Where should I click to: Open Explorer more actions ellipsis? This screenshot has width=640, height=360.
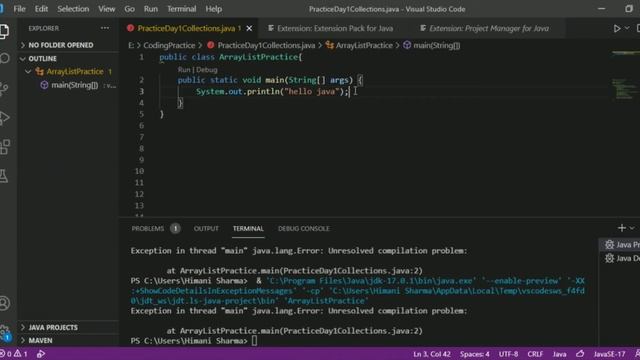coord(105,28)
